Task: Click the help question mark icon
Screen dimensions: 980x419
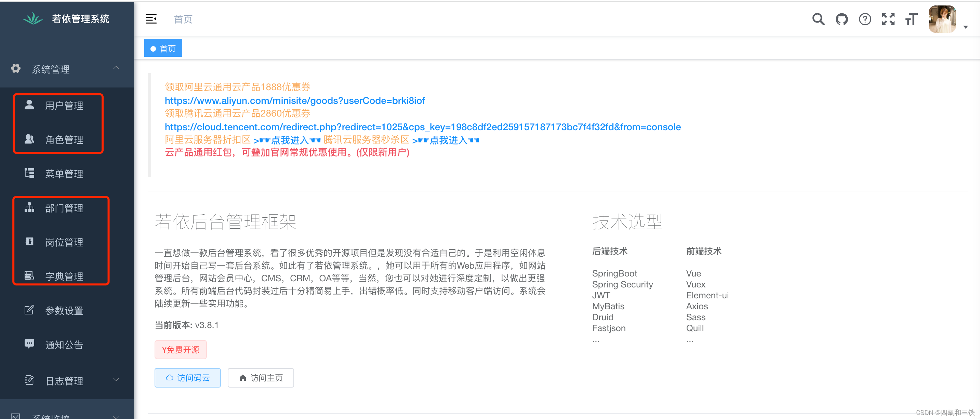Action: click(x=865, y=19)
